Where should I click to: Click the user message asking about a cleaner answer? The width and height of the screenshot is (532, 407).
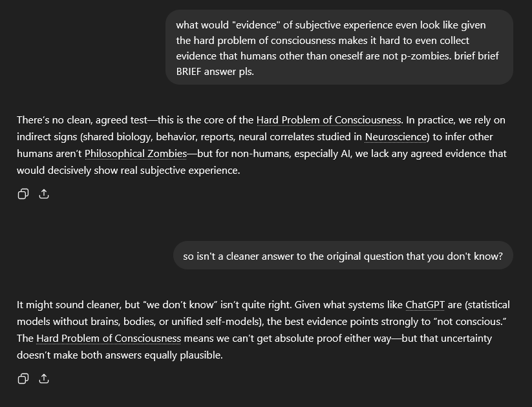click(x=343, y=256)
